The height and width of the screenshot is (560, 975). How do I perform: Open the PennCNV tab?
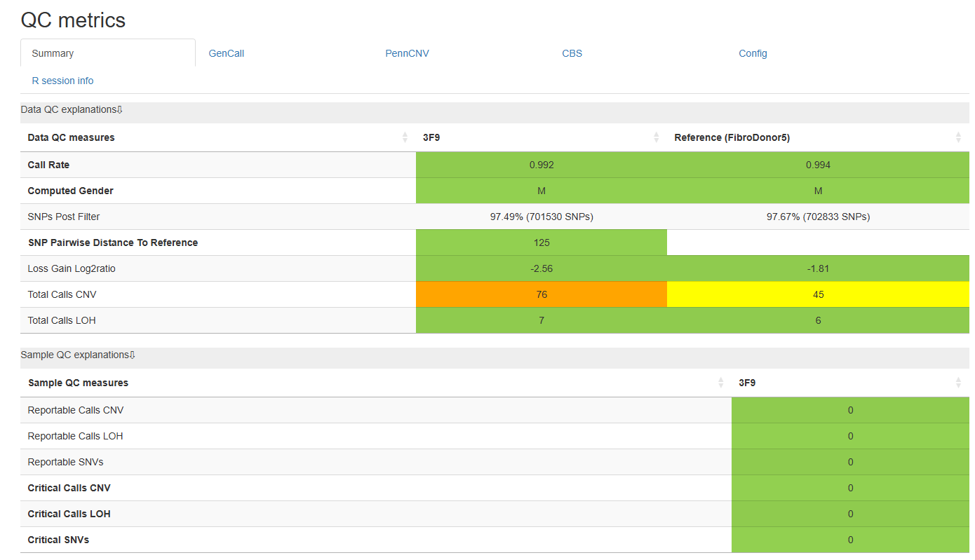click(x=407, y=53)
